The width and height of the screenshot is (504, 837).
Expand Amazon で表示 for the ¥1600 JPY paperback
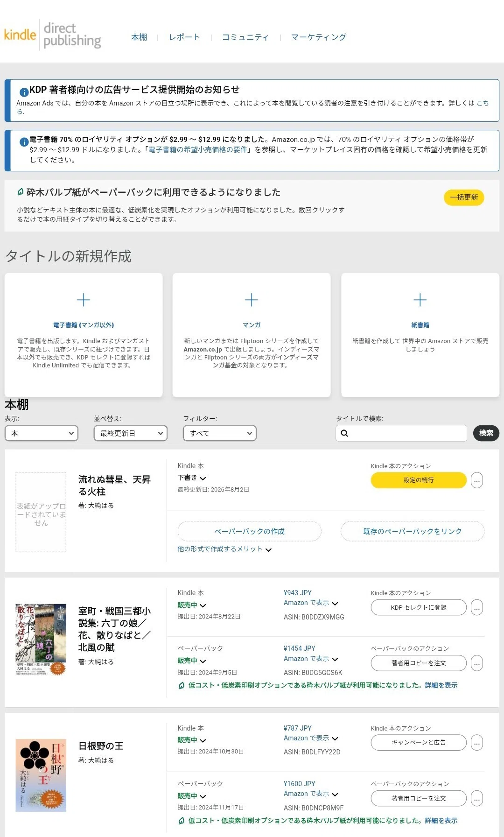[x=311, y=794]
